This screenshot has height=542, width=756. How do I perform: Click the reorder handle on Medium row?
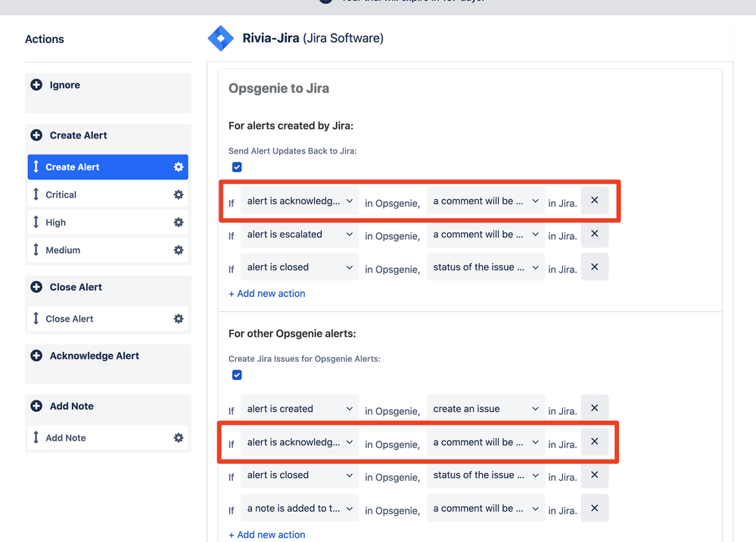pyautogui.click(x=36, y=250)
